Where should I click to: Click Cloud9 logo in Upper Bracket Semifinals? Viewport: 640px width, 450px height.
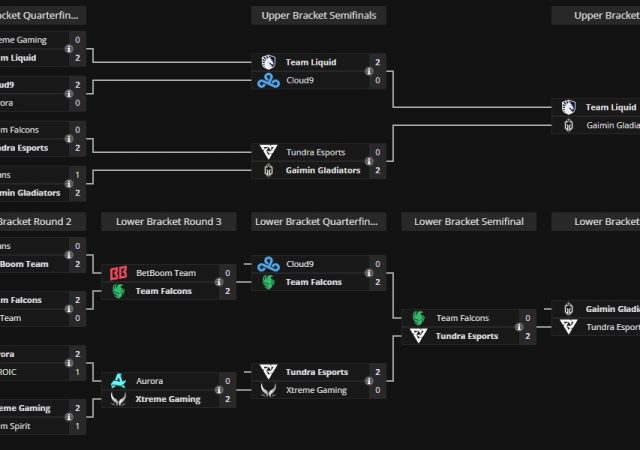(268, 80)
